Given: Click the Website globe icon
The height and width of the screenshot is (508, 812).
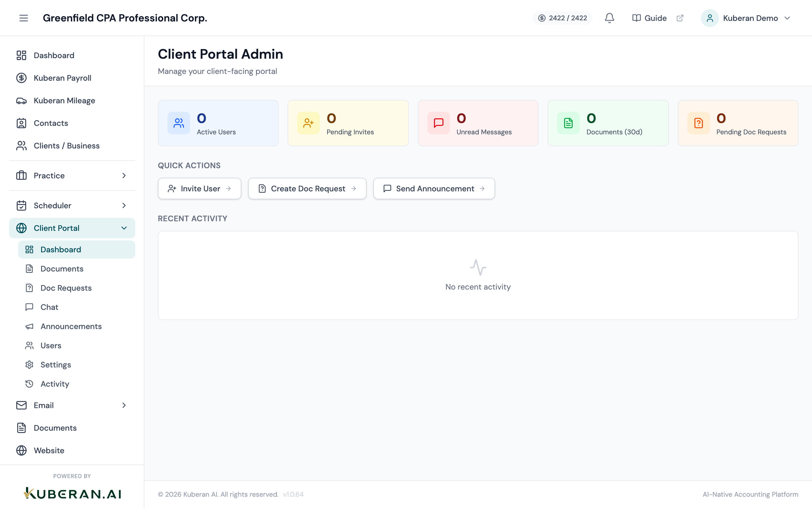Looking at the screenshot, I should point(21,450).
